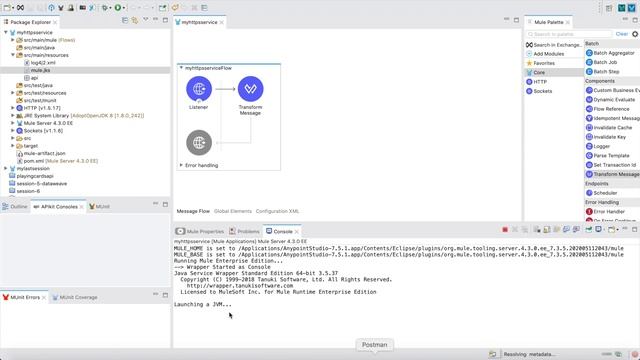The height and width of the screenshot is (360, 640).
Task: Click the Listener component in the flow
Action: 199,89
